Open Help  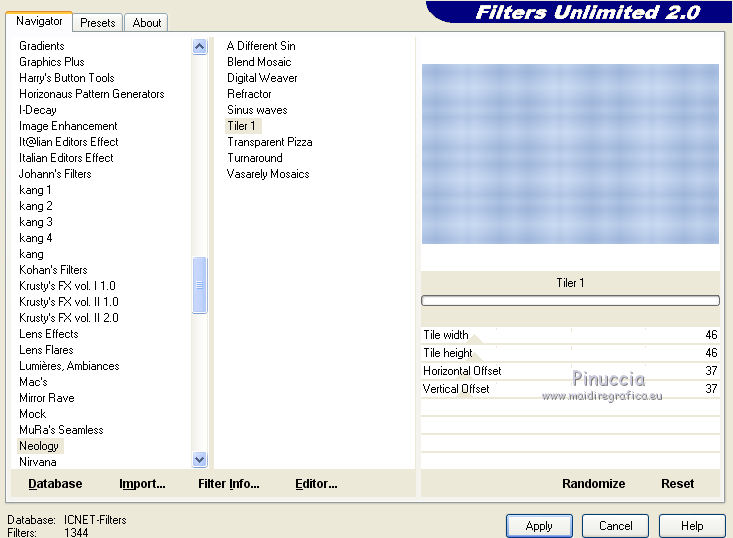[692, 526]
